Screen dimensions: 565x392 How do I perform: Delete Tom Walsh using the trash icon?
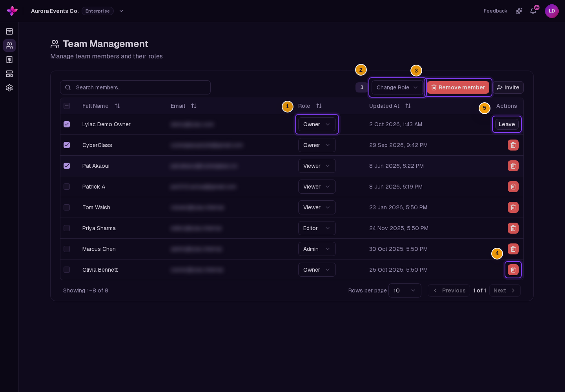513,207
